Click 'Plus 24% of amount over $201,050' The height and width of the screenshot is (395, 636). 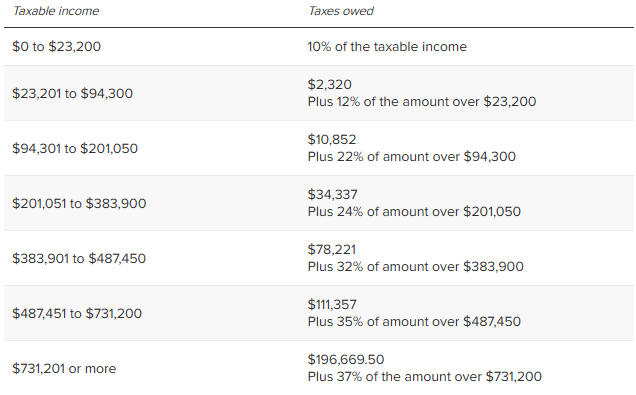414,212
